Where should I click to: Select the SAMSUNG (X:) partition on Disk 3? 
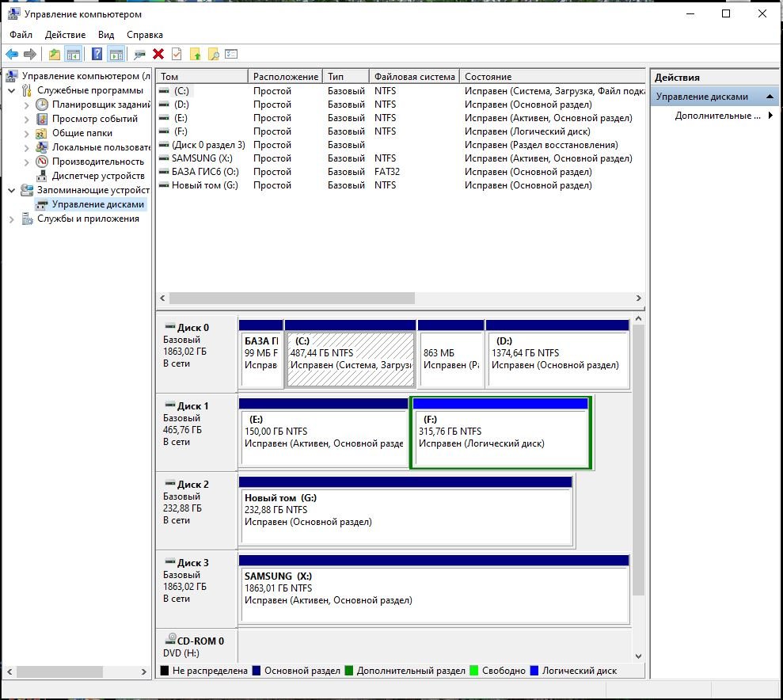(434, 594)
